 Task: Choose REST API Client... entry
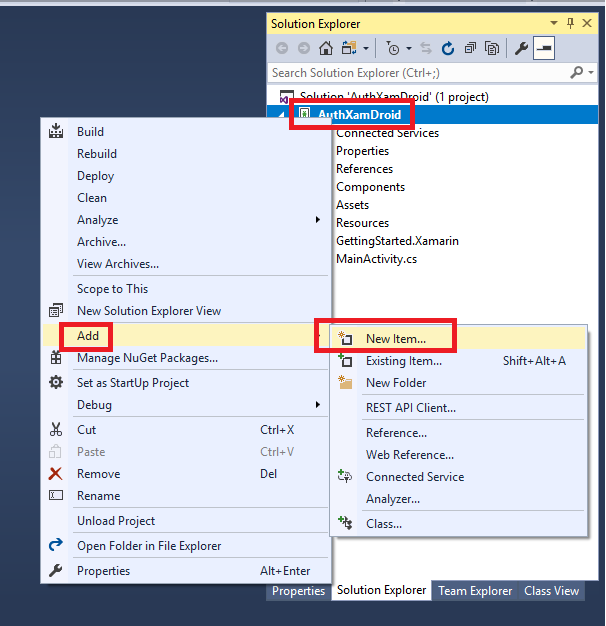coord(459,408)
